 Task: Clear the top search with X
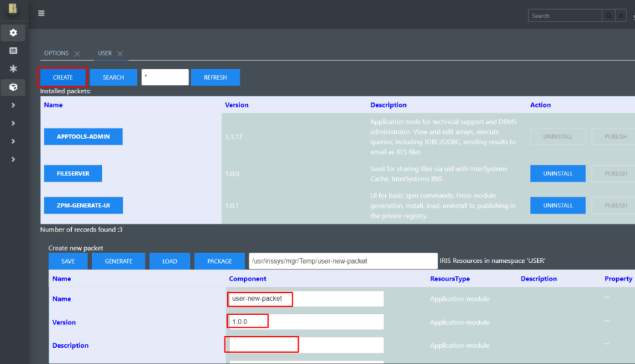(x=621, y=16)
